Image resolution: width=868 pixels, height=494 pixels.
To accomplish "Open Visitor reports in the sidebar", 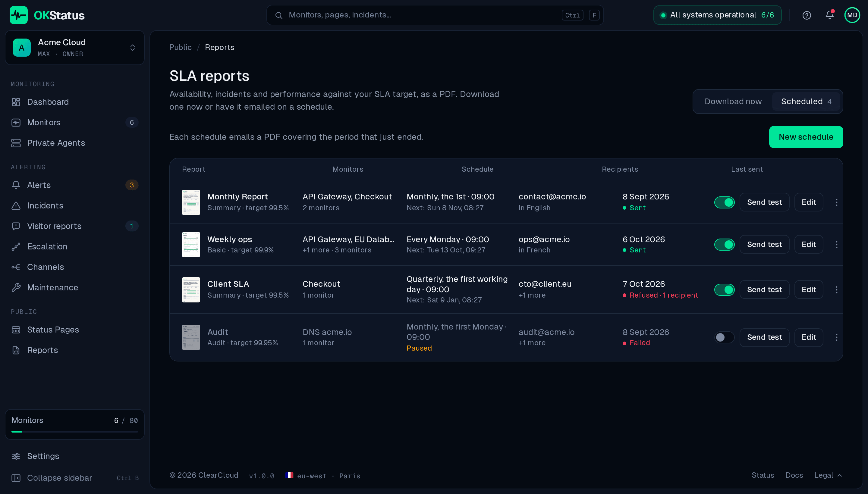I will pos(75,226).
